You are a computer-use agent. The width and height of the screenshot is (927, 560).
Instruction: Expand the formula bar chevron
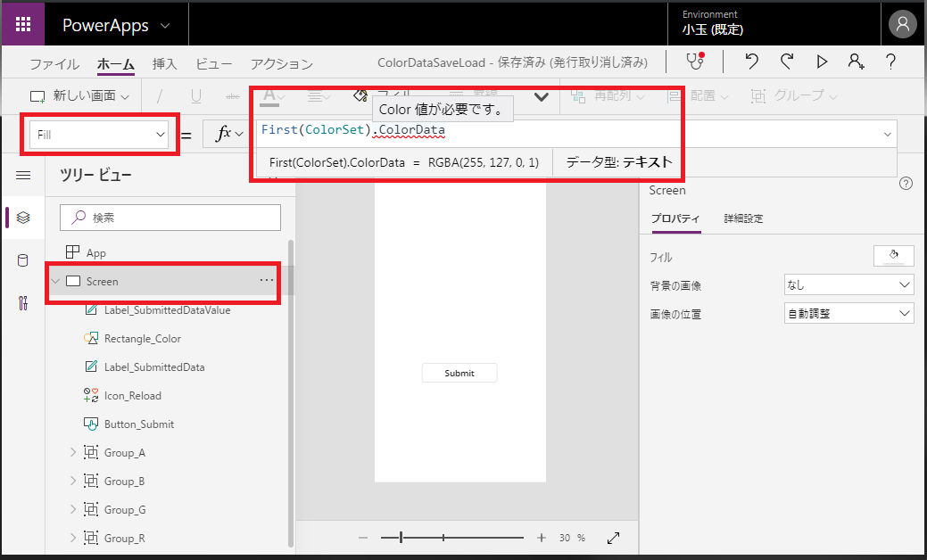click(888, 134)
